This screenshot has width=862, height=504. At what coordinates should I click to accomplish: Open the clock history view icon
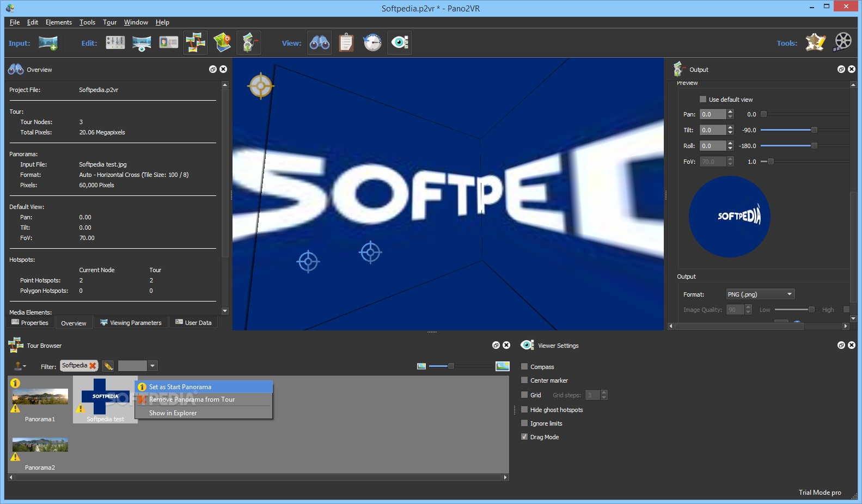pos(372,42)
